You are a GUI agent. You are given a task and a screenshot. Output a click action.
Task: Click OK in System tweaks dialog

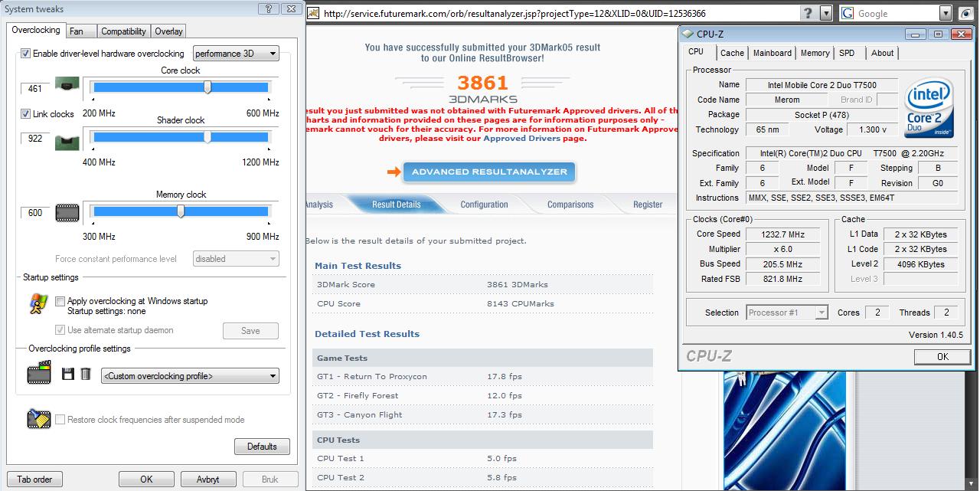pos(146,480)
